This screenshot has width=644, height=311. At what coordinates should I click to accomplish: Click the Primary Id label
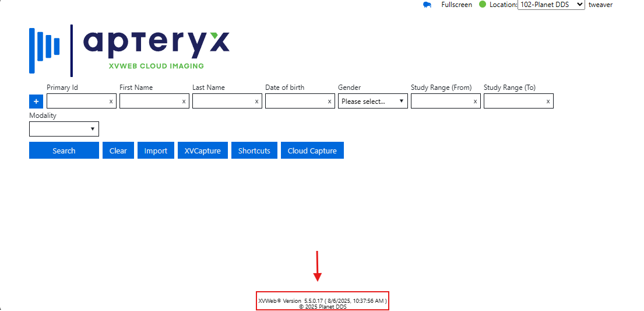pyautogui.click(x=62, y=87)
